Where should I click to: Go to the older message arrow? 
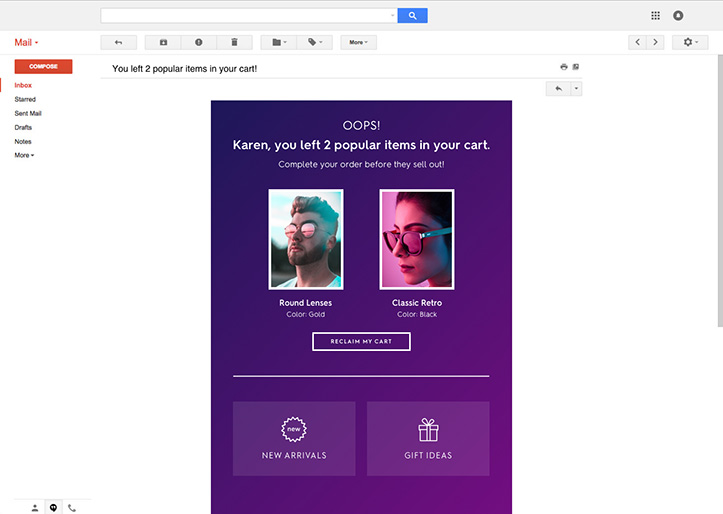(x=655, y=42)
